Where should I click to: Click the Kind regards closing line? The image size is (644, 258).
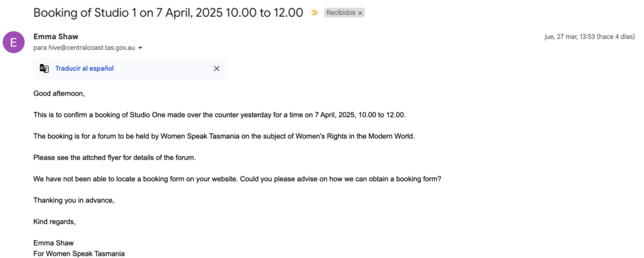pyautogui.click(x=54, y=222)
